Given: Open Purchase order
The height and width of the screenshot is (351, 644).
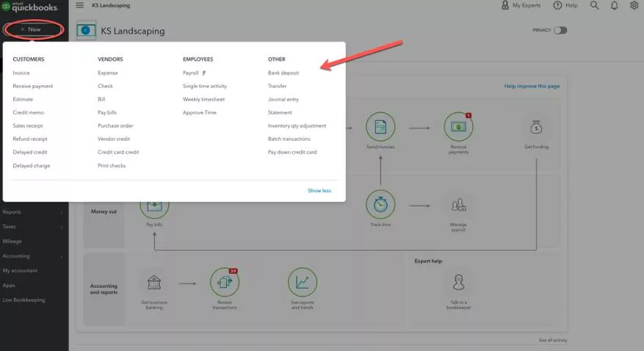Looking at the screenshot, I should pos(115,126).
